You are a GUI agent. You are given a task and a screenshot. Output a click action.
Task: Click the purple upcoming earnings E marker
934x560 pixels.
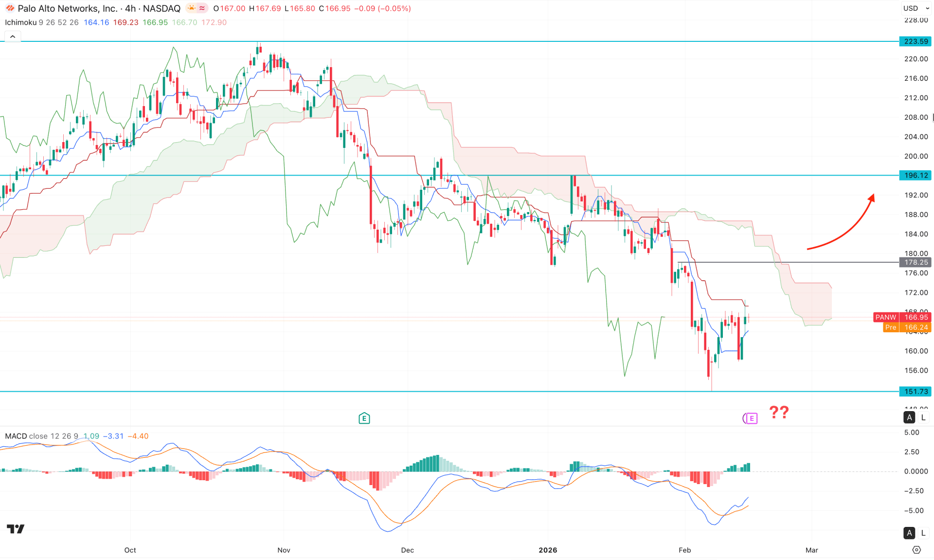[751, 418]
